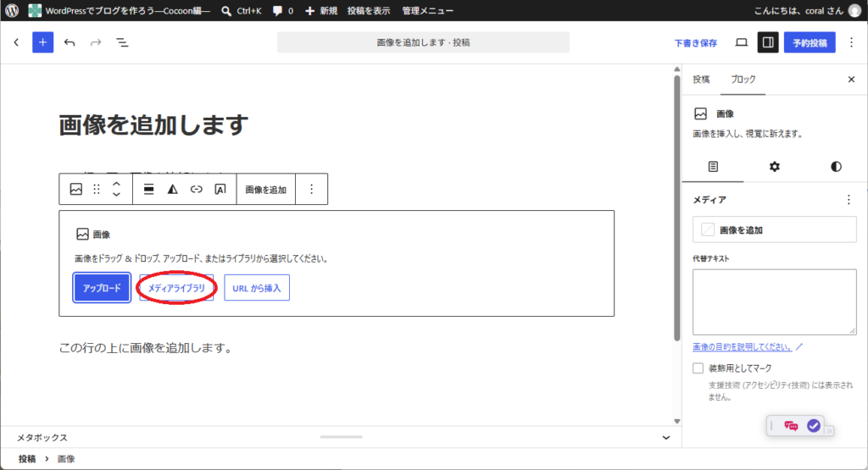The image size is (868, 470).
Task: Expand the メタボックス panel chevron
Action: click(666, 437)
